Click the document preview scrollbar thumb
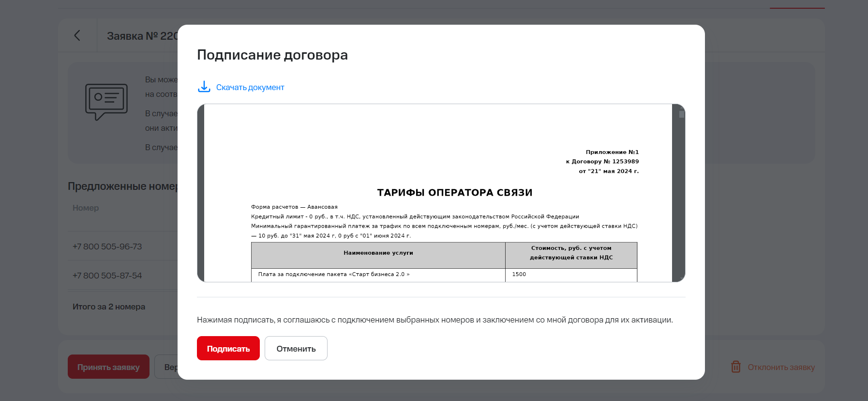Viewport: 868px width, 401px height. click(x=681, y=115)
